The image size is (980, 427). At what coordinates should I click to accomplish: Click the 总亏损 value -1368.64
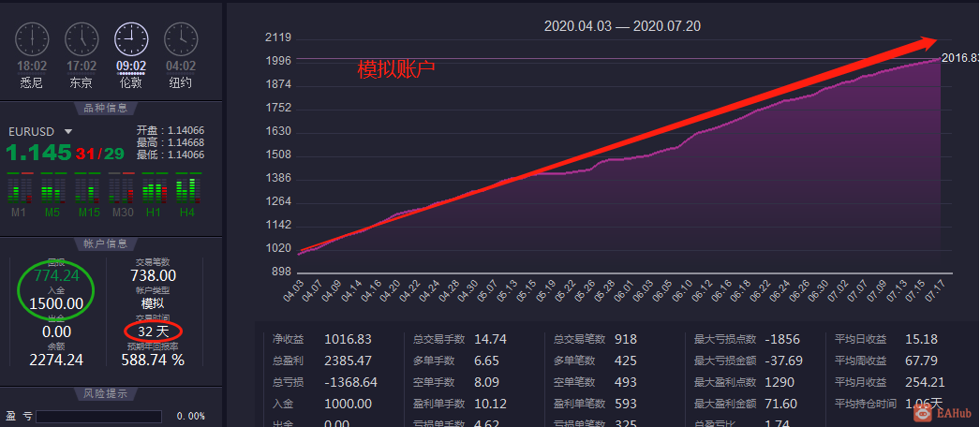pos(350,382)
